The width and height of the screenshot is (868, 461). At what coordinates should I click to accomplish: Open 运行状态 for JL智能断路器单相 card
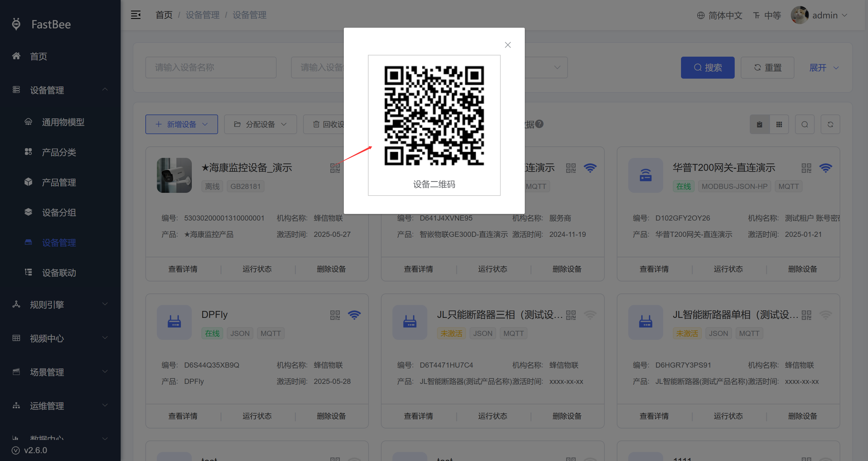[x=728, y=416]
